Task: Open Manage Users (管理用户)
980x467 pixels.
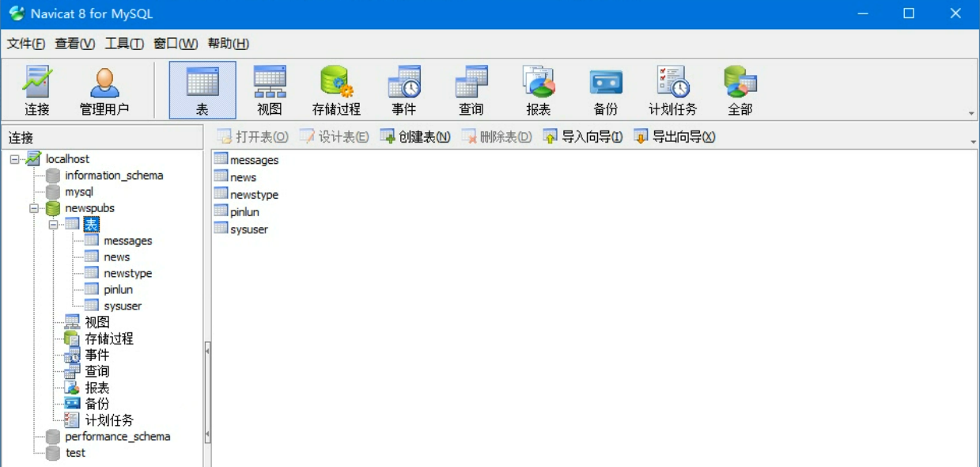Action: [x=104, y=90]
